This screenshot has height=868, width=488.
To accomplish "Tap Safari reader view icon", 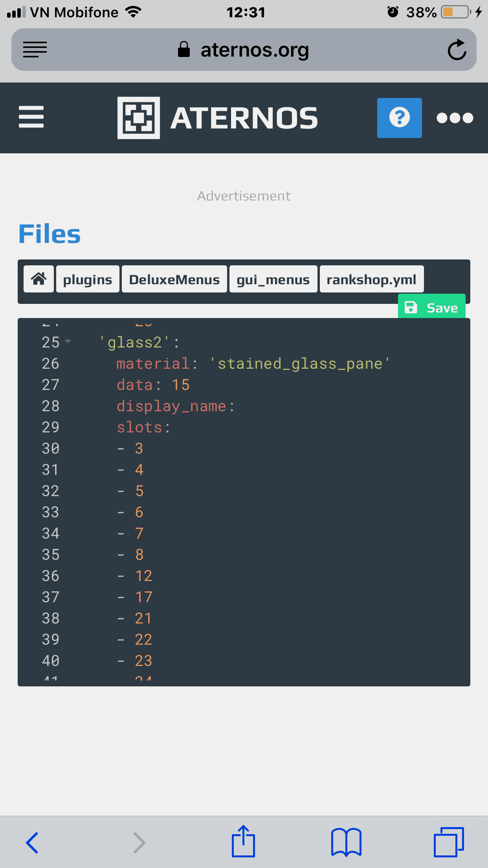I will [x=35, y=50].
